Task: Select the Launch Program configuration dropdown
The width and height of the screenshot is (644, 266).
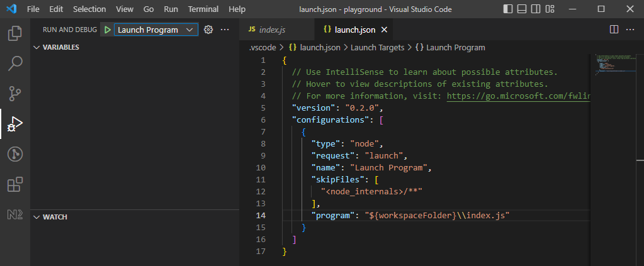Action: (x=156, y=30)
